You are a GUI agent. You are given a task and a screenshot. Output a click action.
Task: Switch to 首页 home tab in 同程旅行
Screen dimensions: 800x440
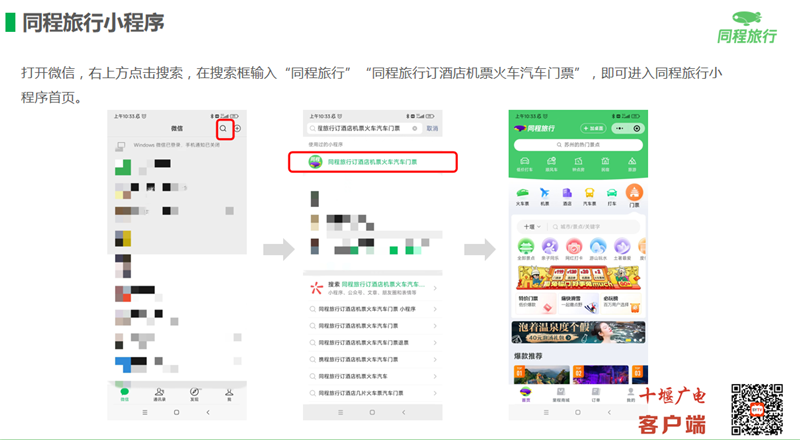[526, 395]
